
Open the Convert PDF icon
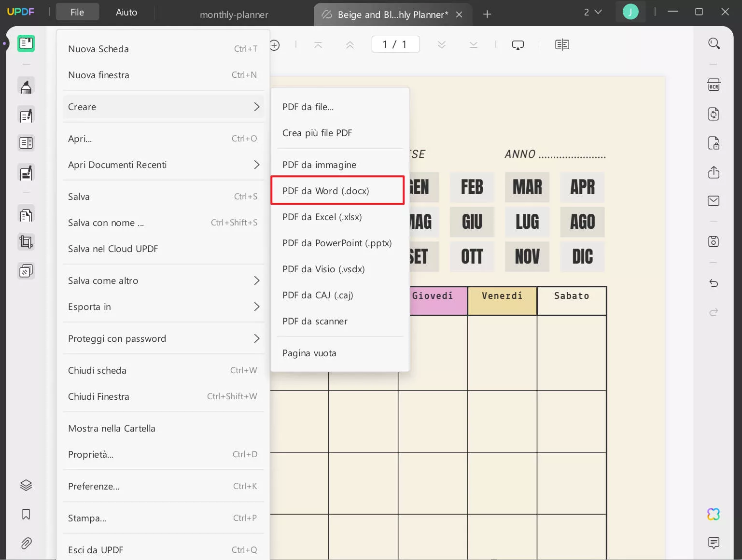point(714,114)
